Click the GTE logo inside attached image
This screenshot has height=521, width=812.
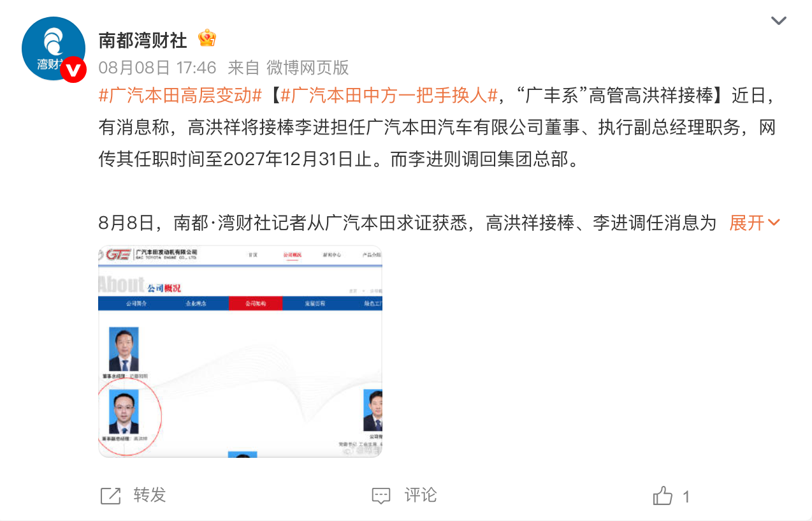click(119, 254)
